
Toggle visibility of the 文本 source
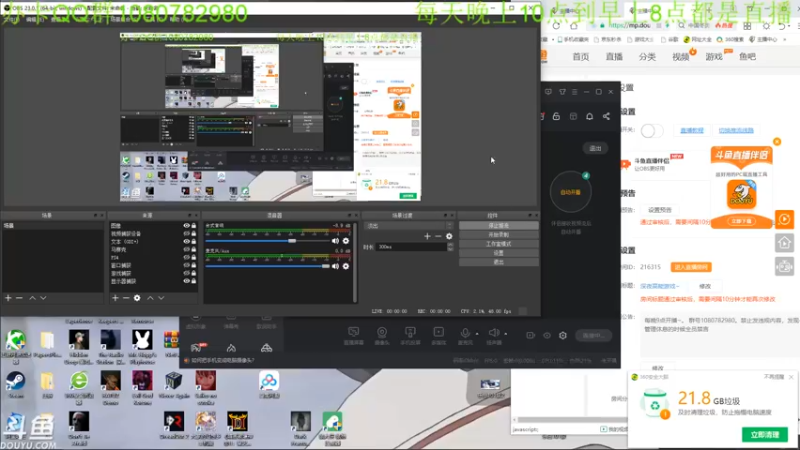click(x=187, y=241)
